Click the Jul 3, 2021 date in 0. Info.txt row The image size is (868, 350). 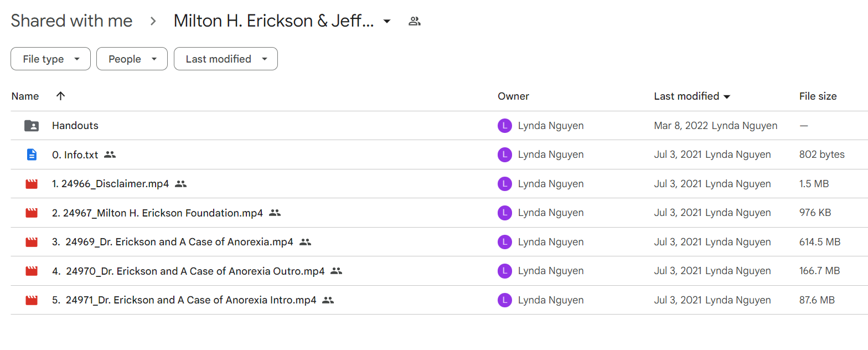tap(678, 155)
